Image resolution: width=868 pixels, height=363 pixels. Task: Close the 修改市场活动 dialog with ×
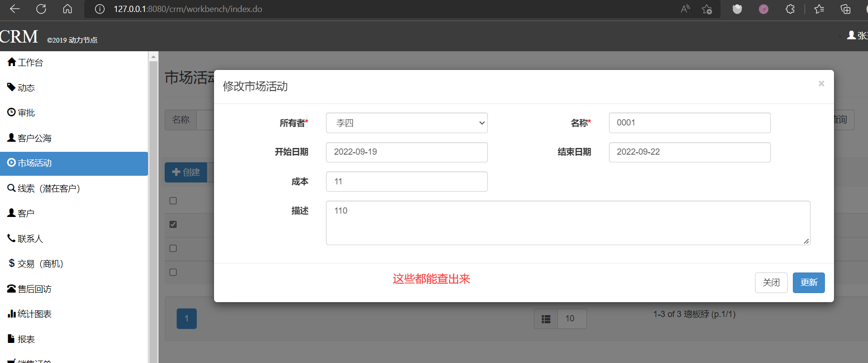point(821,83)
